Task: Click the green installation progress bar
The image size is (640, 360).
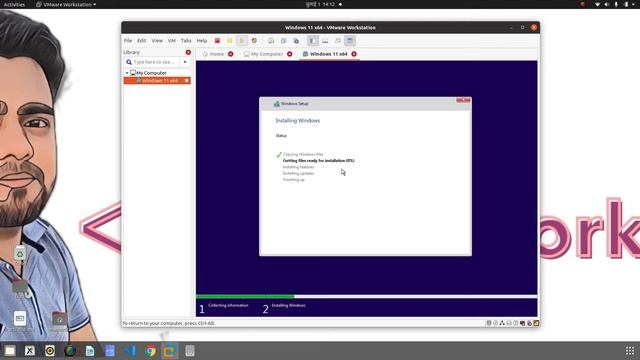Action: 245,296
